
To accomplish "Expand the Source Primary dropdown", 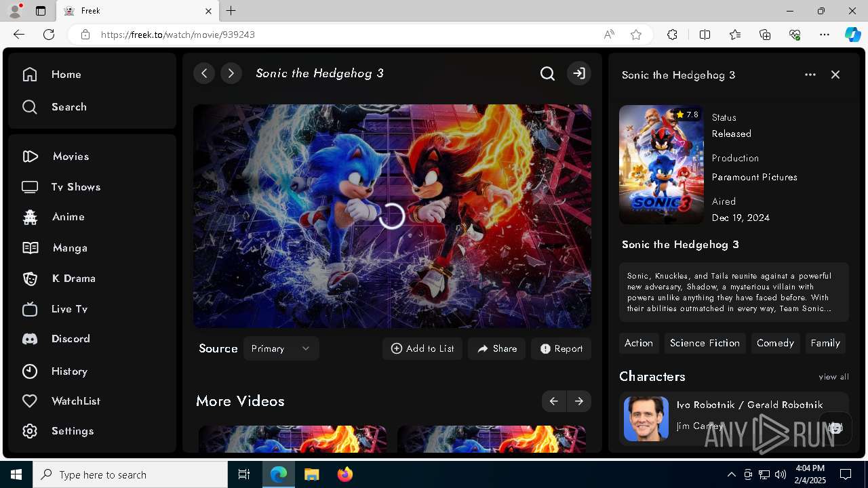I will pyautogui.click(x=281, y=348).
